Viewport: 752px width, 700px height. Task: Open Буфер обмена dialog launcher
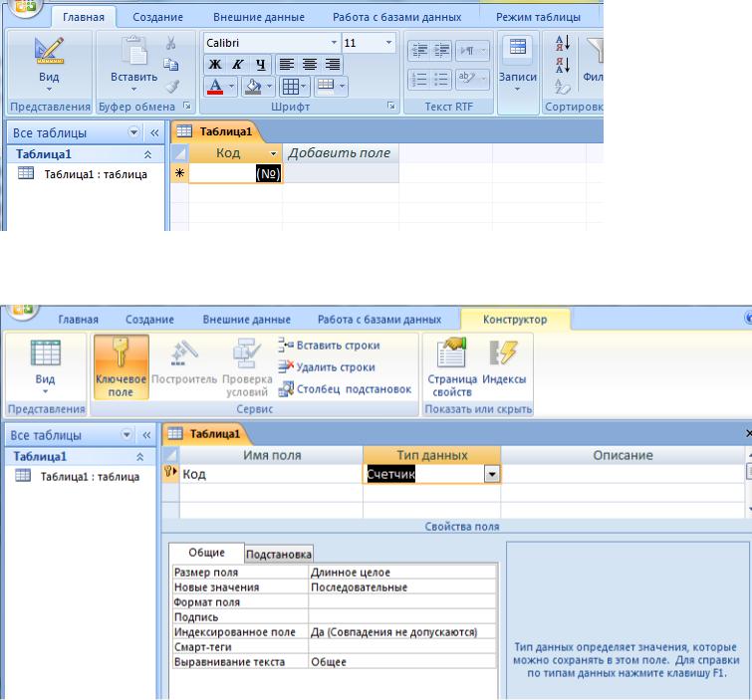[x=187, y=106]
